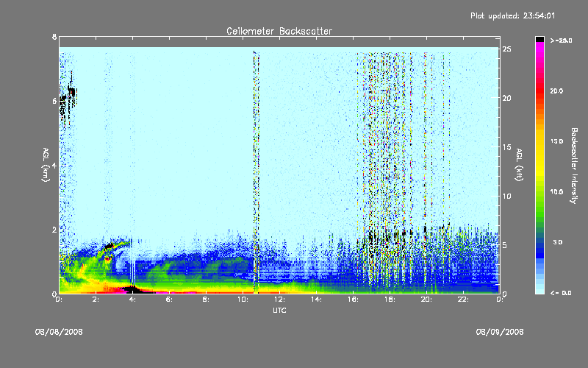This screenshot has width=588, height=368.
Task: Click the '>=25.0' colorbar maximum label
Action: (561, 40)
